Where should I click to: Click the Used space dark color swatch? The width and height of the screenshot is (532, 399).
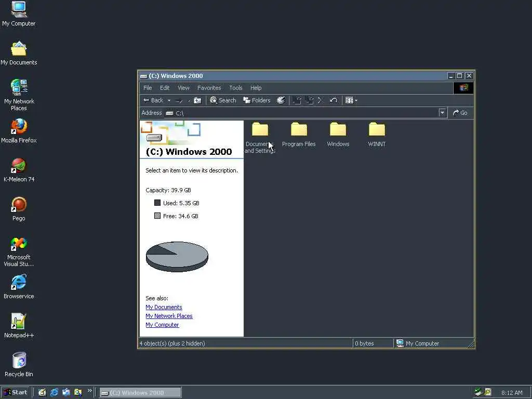pyautogui.click(x=157, y=203)
